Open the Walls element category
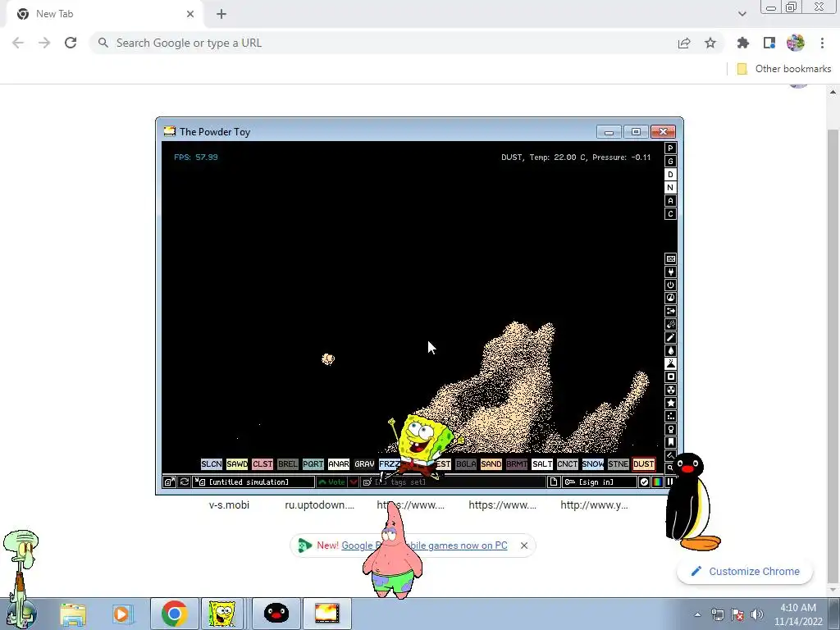This screenshot has width=840, height=630. tap(670, 258)
